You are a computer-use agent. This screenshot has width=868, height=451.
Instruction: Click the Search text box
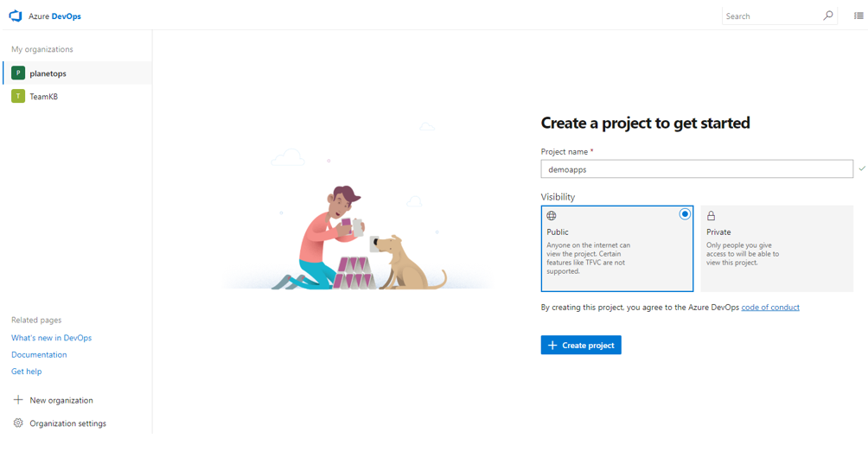[x=772, y=16]
